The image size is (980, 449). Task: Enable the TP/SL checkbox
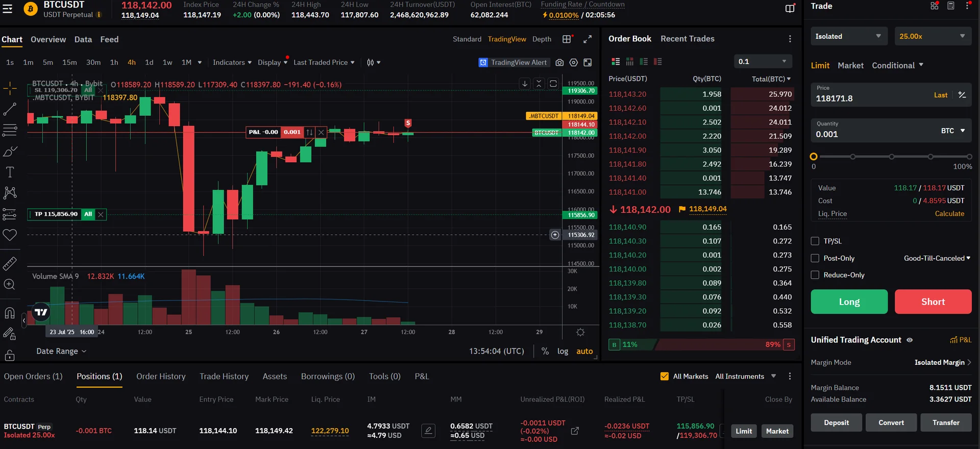point(815,241)
